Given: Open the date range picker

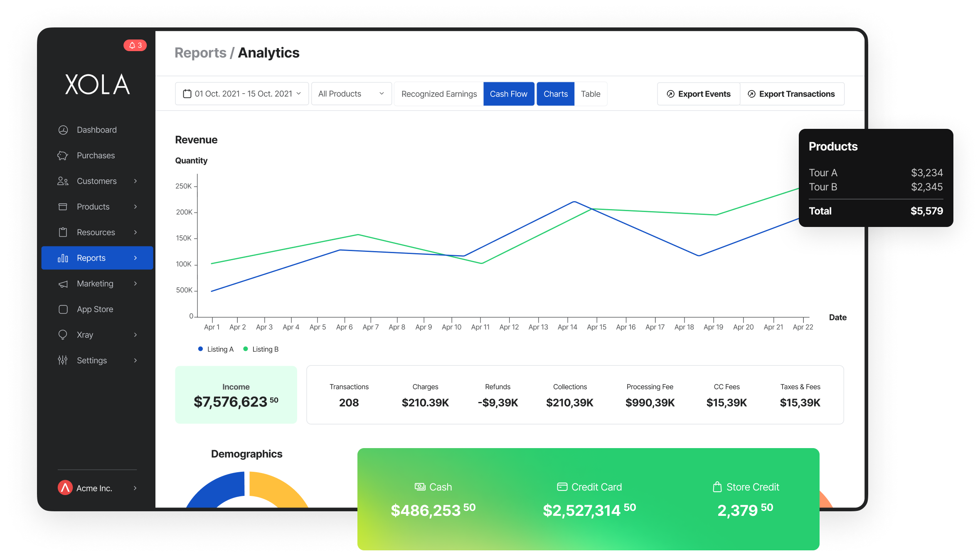Looking at the screenshot, I should tap(241, 94).
